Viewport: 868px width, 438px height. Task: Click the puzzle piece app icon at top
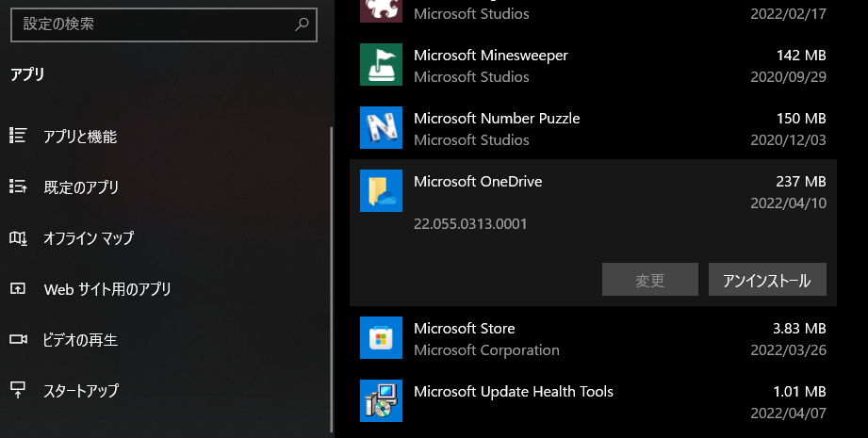click(x=381, y=10)
